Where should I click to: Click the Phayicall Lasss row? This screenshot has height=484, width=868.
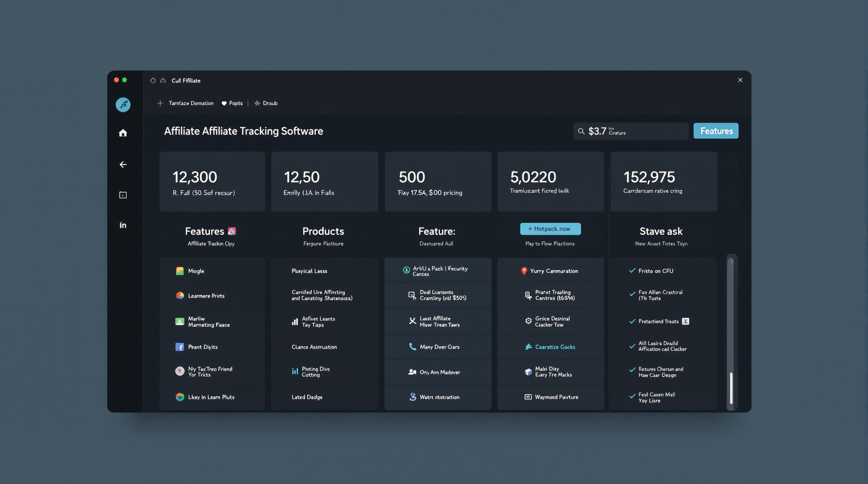pos(325,271)
